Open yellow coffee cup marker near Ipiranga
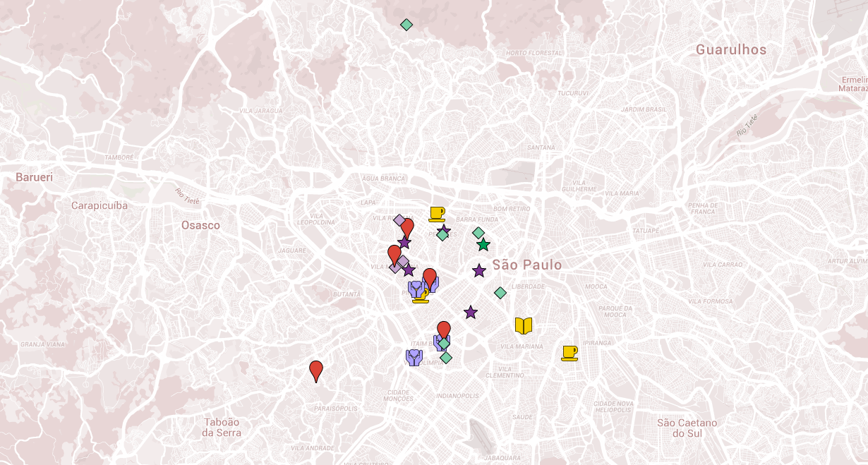 coord(569,353)
